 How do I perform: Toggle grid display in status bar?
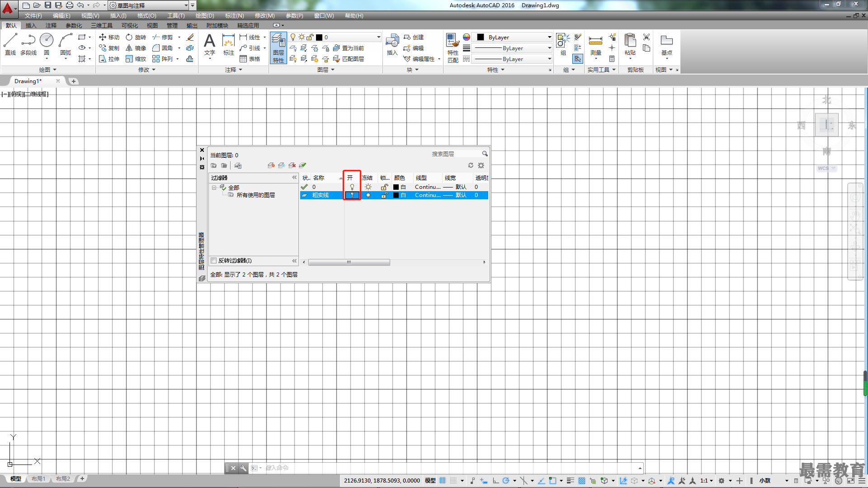(x=443, y=481)
